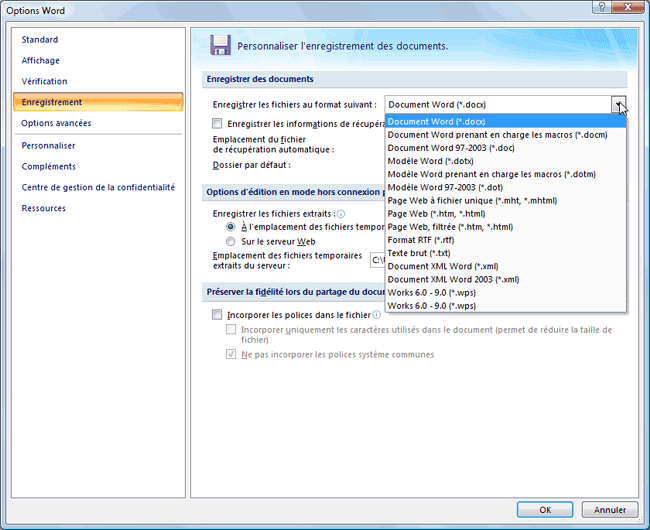
Task: Click info icon beside 'Enregistrer les fichiers extraits'
Action: pyautogui.click(x=341, y=214)
